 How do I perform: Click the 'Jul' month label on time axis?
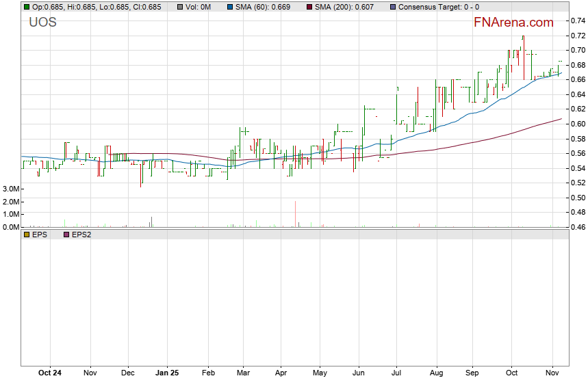[x=396, y=373]
